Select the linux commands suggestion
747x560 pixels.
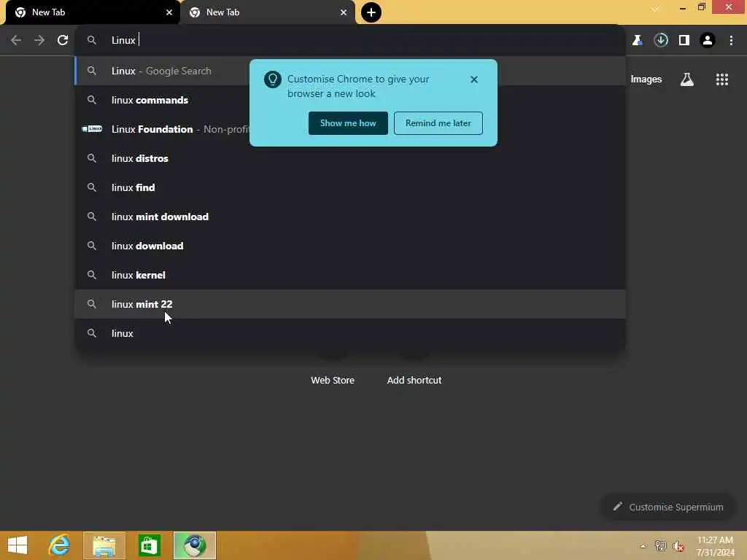(350, 100)
